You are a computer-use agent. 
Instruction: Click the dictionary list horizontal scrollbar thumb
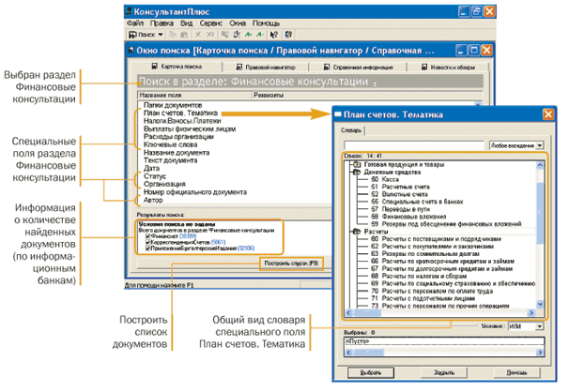pyautogui.click(x=367, y=312)
